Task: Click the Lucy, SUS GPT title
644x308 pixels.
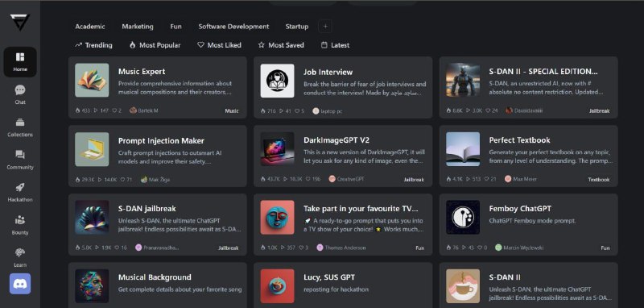Action: coord(329,277)
